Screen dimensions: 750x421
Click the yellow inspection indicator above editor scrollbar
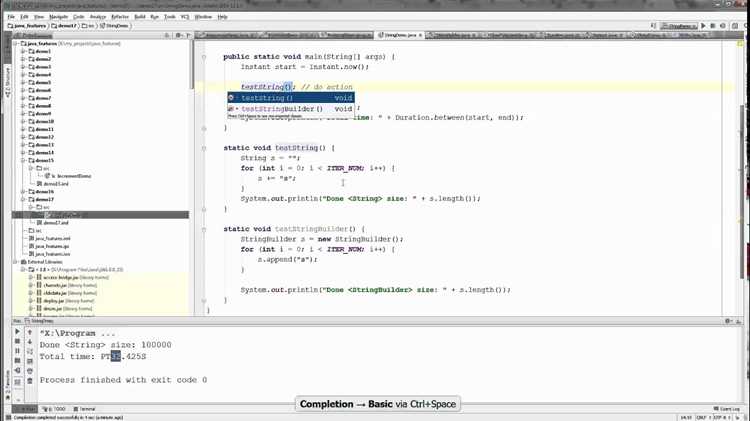[741, 44]
